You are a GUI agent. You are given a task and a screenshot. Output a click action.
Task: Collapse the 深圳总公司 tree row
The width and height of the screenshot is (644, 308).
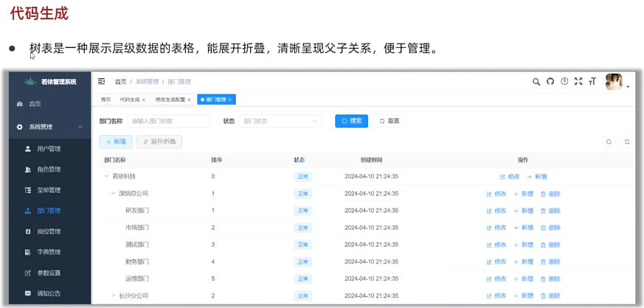[x=113, y=194]
